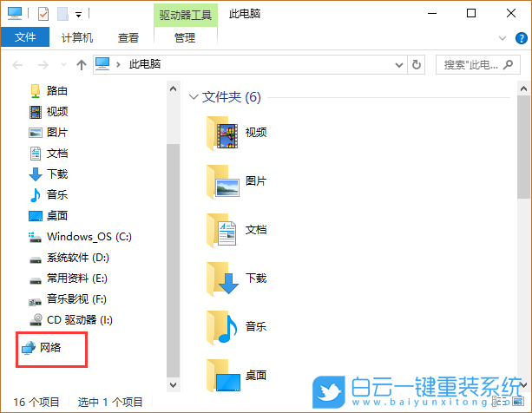Select the 驱动器工具 contextual tab

coord(185,16)
